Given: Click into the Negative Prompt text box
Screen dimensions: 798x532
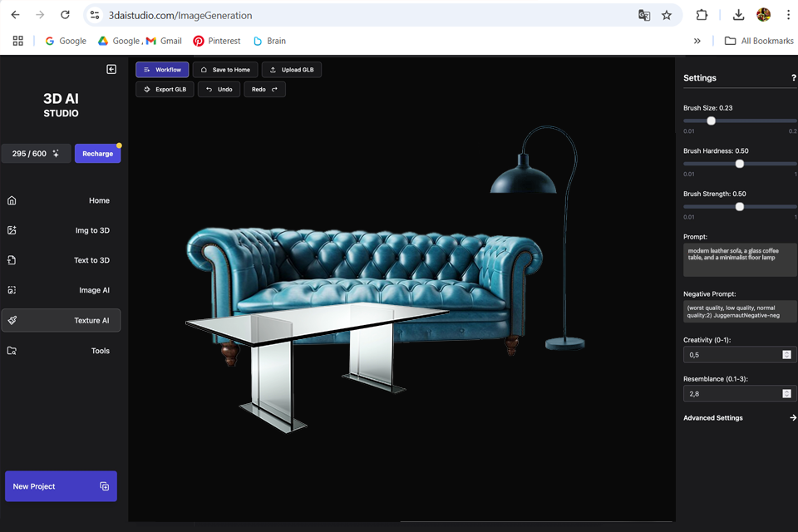Looking at the screenshot, I should click(740, 312).
